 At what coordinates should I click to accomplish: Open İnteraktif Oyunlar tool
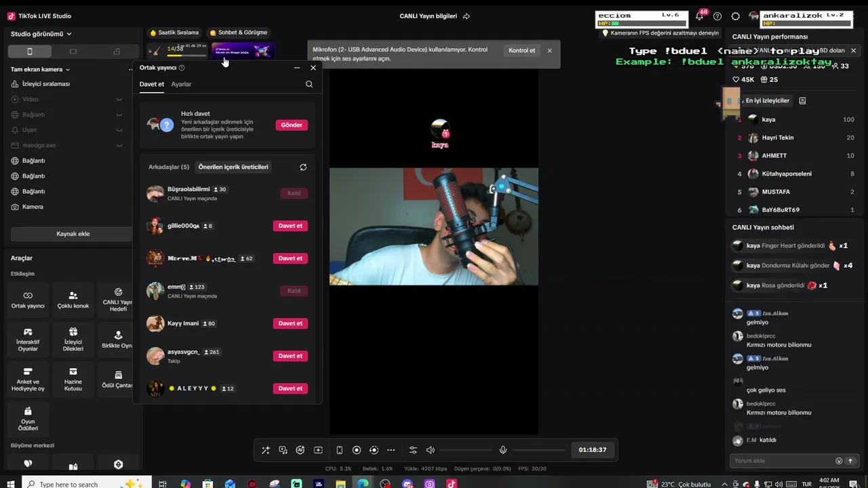[28, 340]
